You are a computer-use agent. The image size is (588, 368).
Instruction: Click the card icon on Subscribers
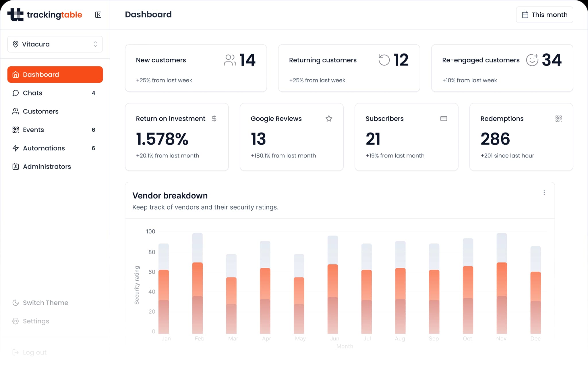[444, 118]
